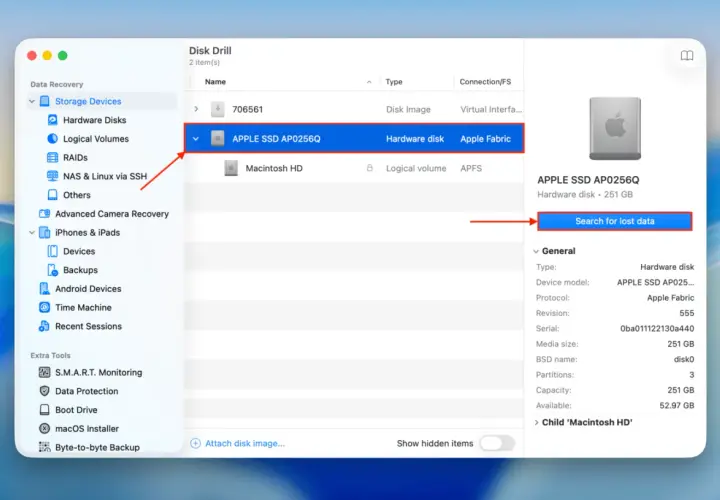Click the Logical Volumes icon
This screenshot has height=500, width=720.
(52, 139)
